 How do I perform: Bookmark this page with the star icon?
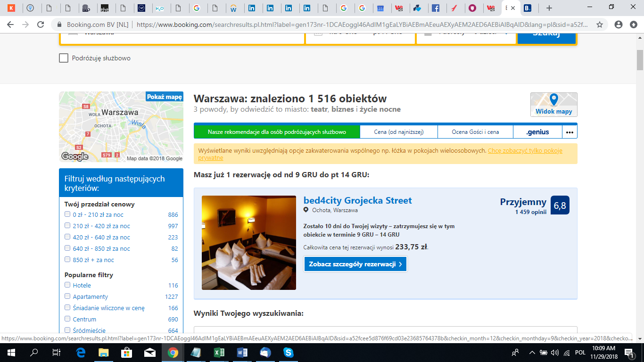pos(600,25)
